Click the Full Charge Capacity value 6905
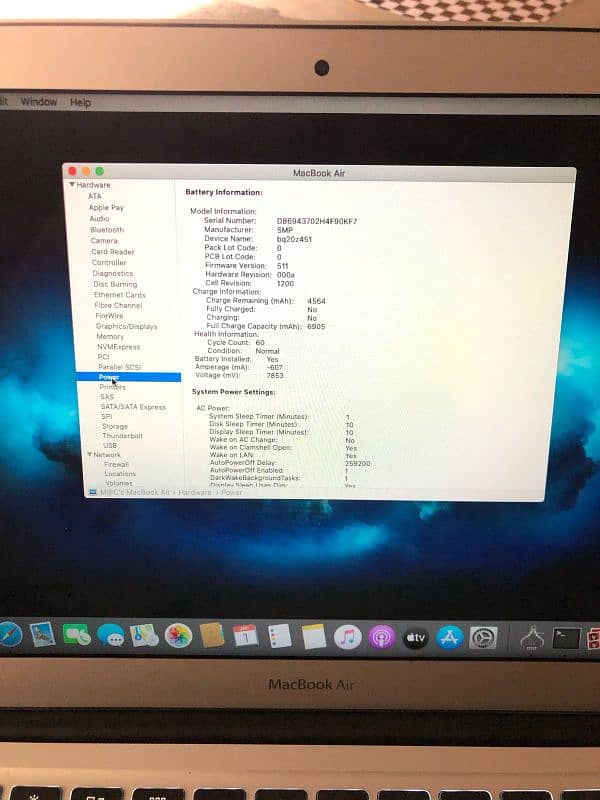Viewport: 600px width, 800px height. click(316, 326)
